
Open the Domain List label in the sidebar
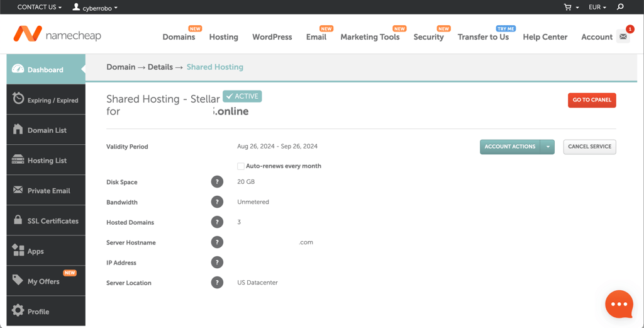(47, 130)
